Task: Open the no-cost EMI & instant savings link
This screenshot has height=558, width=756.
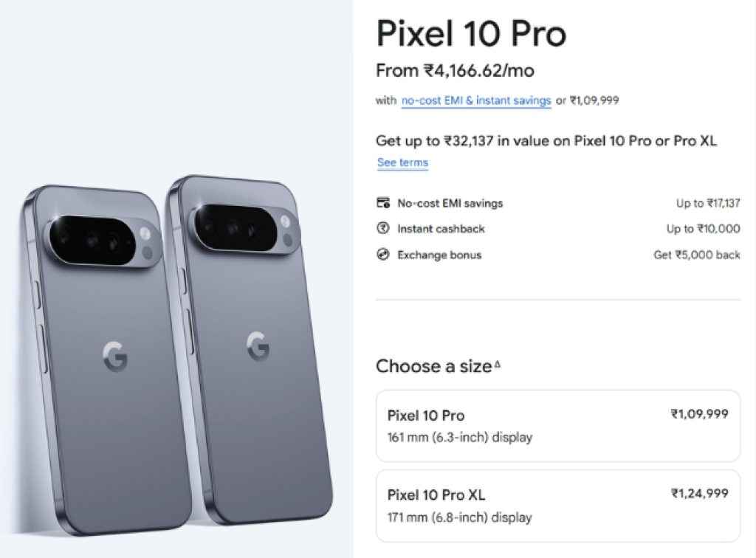Action: point(476,100)
